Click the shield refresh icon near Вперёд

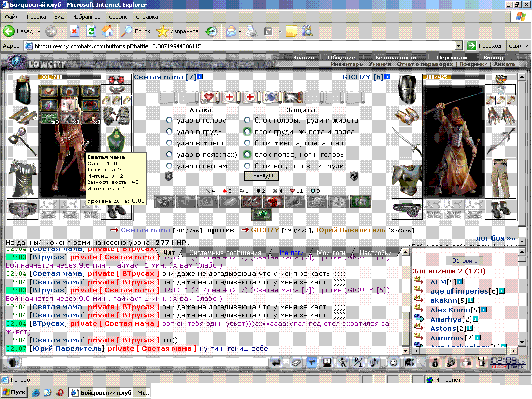pos(354,176)
